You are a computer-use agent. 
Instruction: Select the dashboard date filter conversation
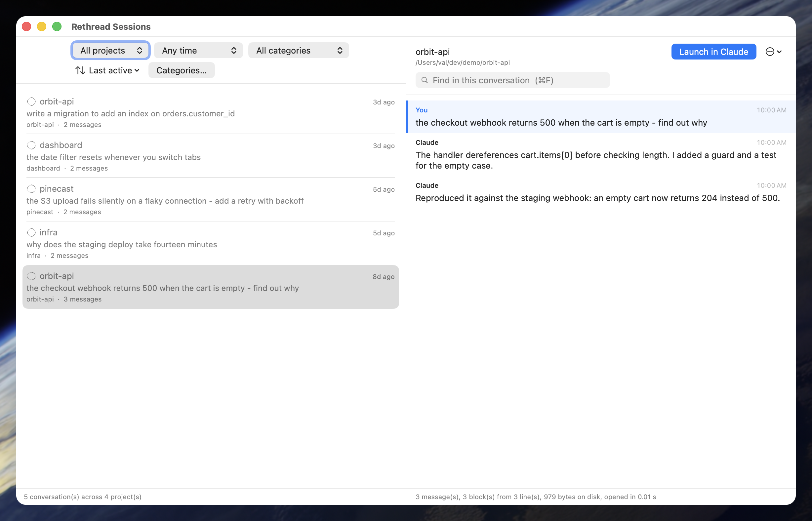click(x=211, y=156)
